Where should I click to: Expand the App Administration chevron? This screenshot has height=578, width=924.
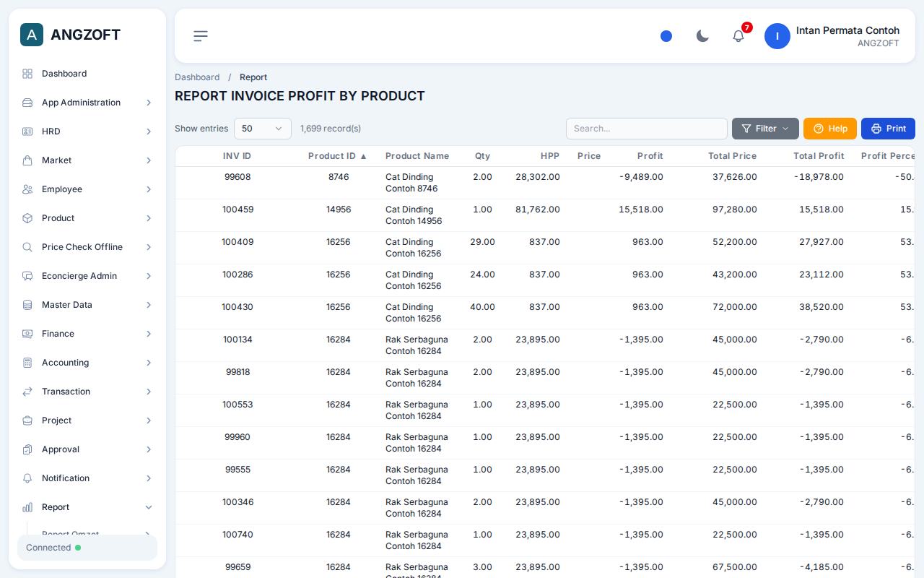pyautogui.click(x=149, y=103)
